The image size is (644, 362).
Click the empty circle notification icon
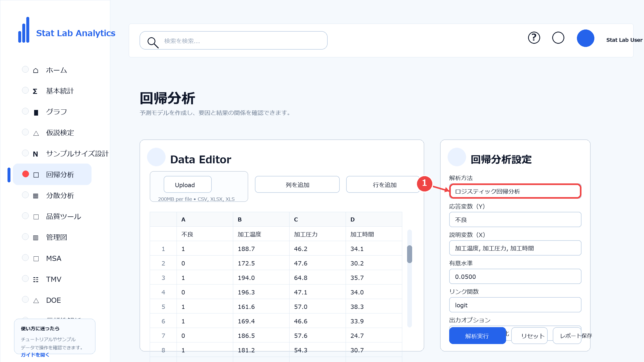558,38
